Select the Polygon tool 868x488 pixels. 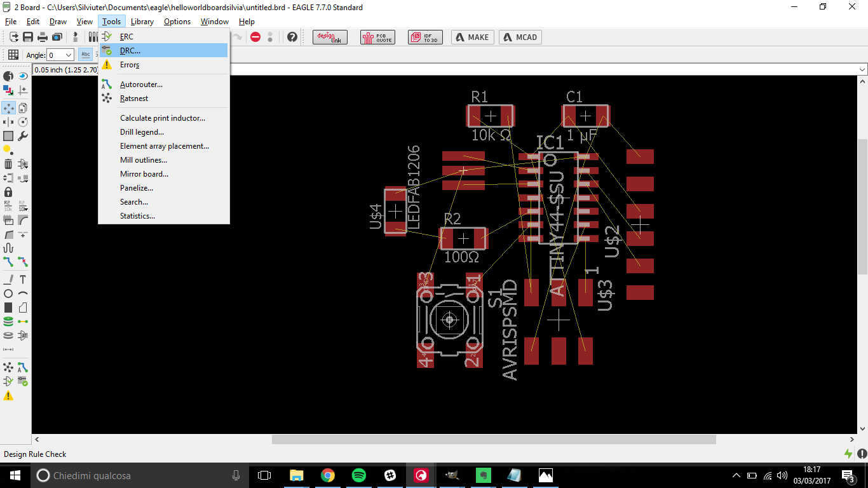23,308
